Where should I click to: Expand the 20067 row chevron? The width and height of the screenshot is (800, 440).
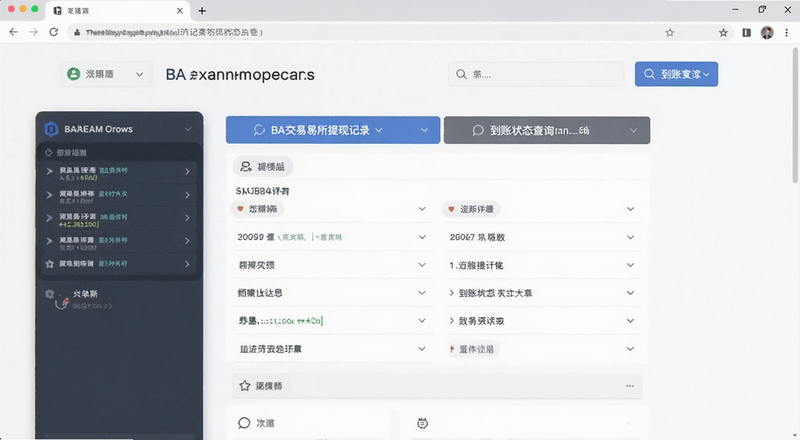[631, 237]
